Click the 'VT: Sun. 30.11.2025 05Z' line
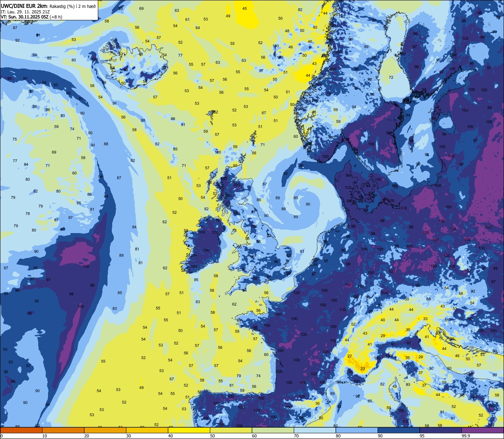This screenshot has height=439, width=504. 25,17
